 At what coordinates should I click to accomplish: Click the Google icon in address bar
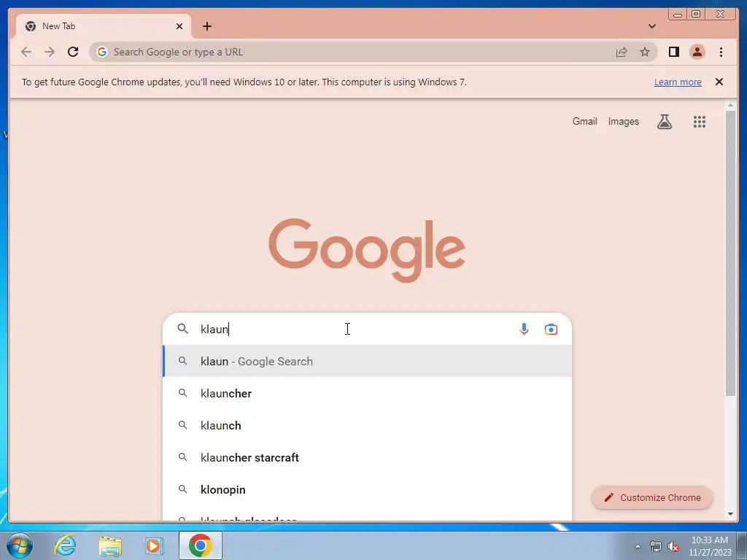point(102,52)
